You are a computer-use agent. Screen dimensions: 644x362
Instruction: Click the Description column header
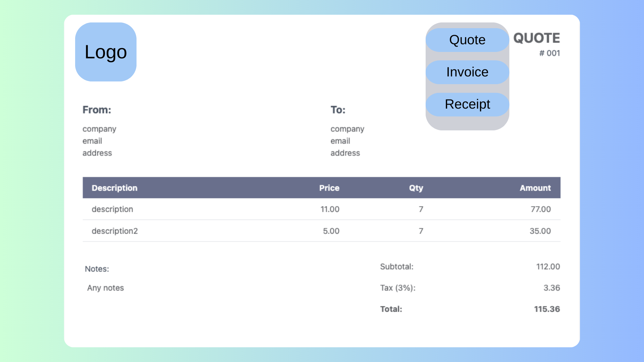coord(114,188)
